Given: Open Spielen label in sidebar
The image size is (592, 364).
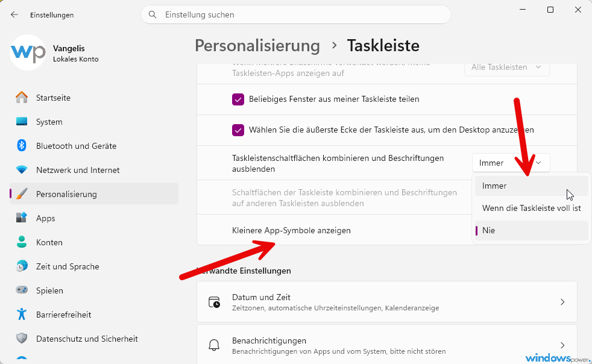Looking at the screenshot, I should coord(49,290).
